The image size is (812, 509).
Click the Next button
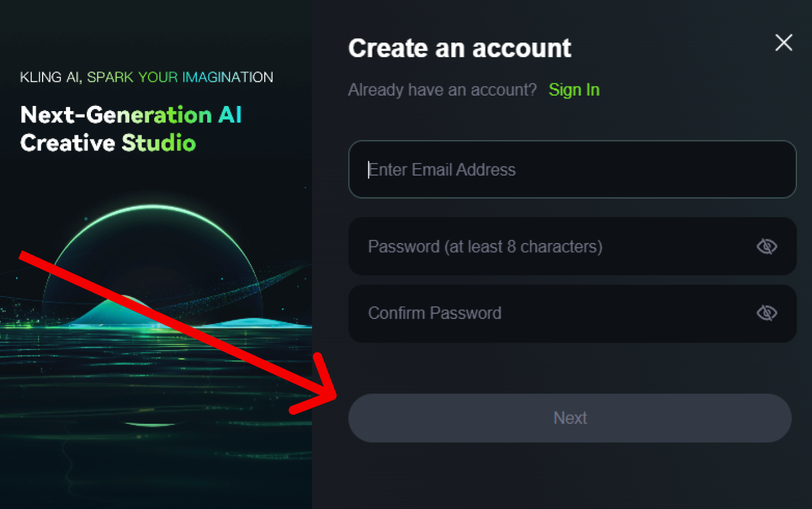[x=570, y=418]
